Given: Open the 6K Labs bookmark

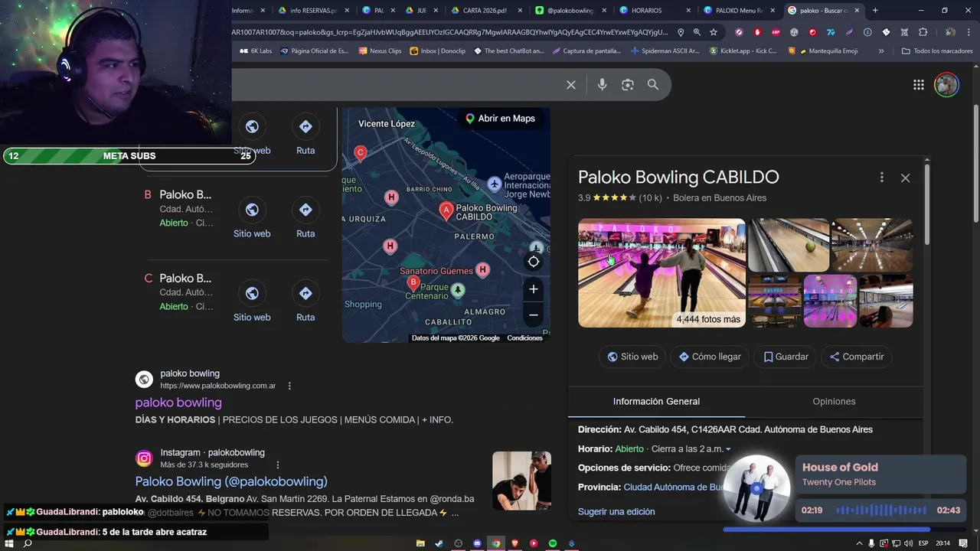Looking at the screenshot, I should tap(256, 51).
